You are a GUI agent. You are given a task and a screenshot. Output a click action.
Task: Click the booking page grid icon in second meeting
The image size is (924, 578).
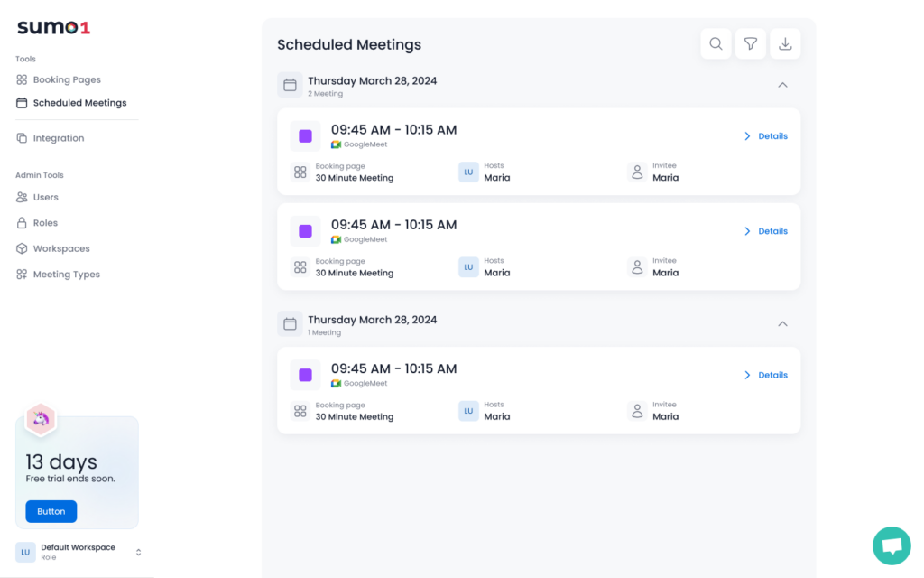tap(300, 267)
